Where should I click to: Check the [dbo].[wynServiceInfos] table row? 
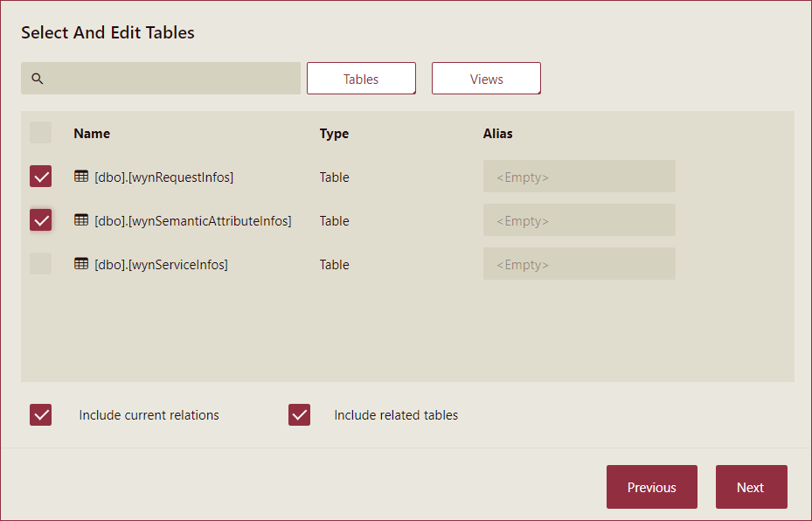click(x=40, y=263)
